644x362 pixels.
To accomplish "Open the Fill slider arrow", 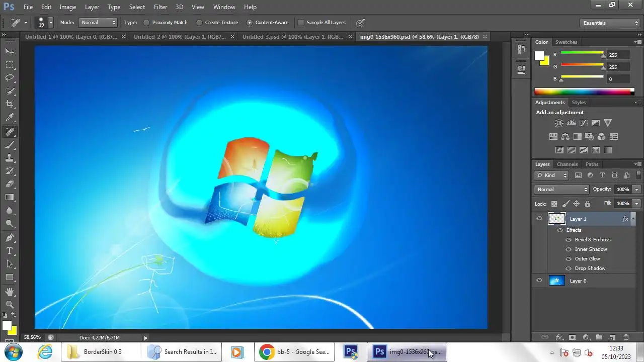I will tap(636, 203).
